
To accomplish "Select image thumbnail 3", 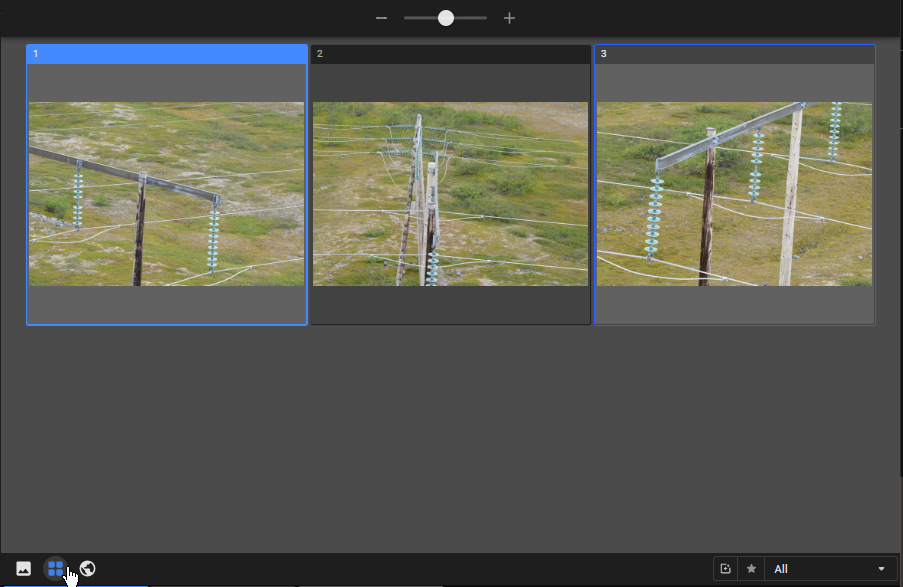I will (734, 194).
